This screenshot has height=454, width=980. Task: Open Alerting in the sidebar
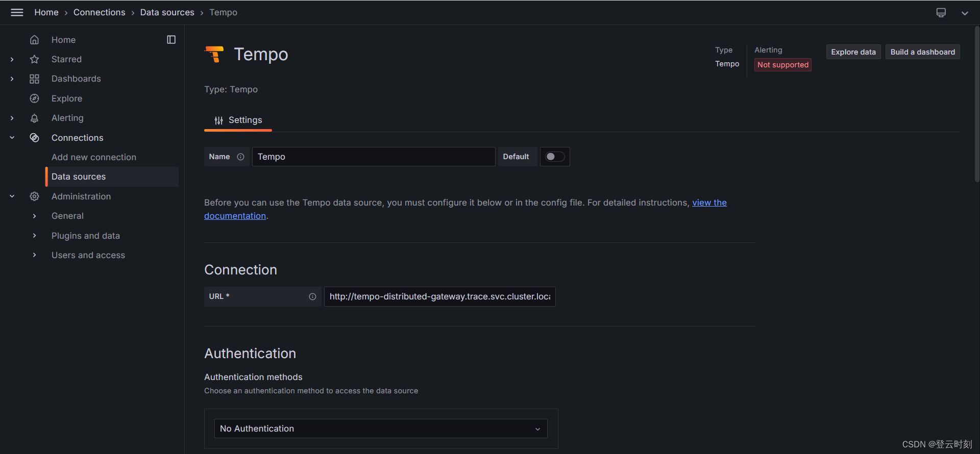(x=67, y=118)
